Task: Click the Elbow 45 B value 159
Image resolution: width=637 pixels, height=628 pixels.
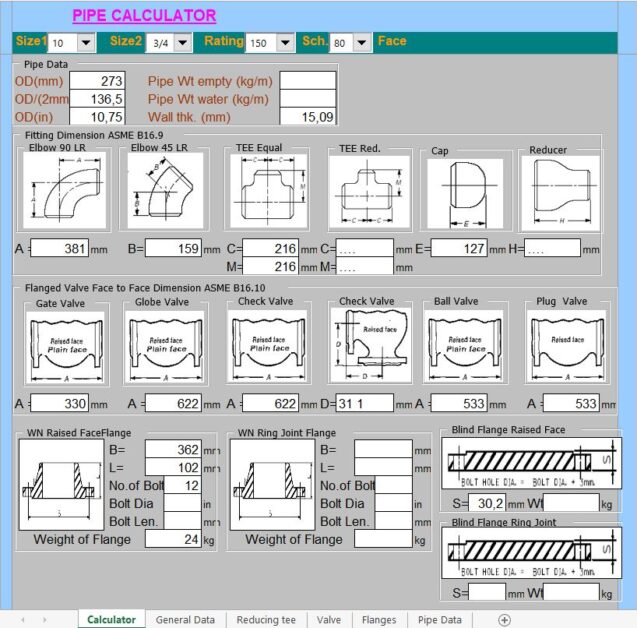Action: point(173,248)
